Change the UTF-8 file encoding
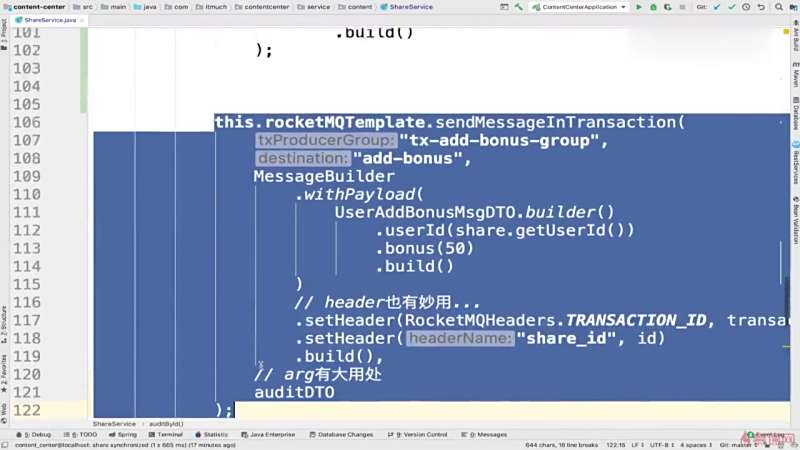 661,445
